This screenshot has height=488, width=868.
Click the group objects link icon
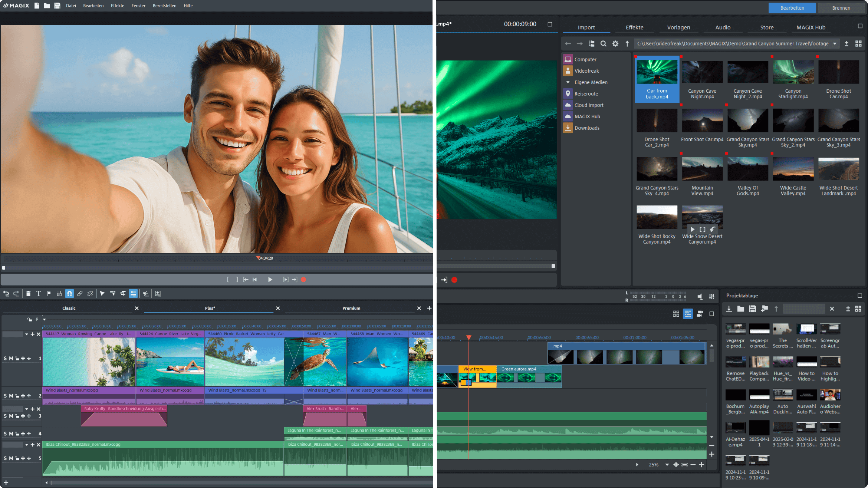(x=80, y=294)
